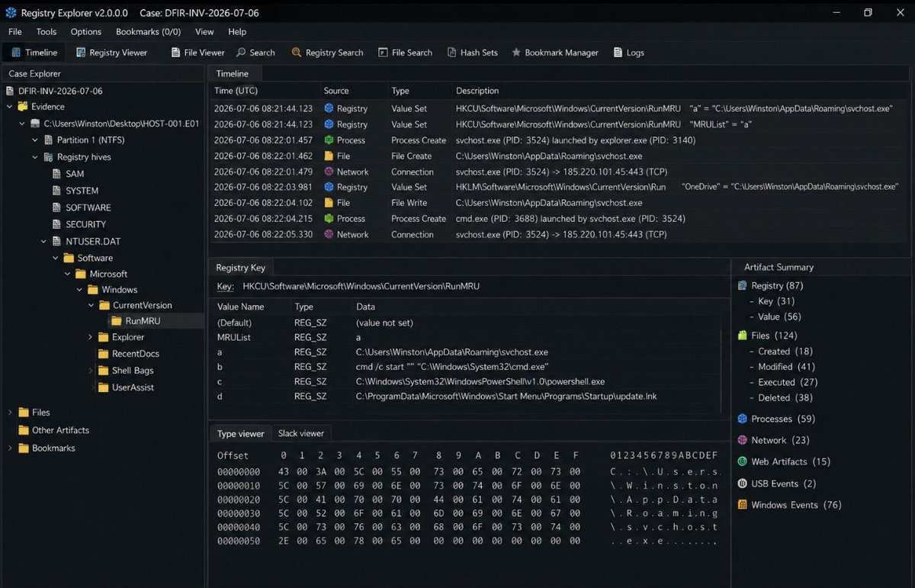The height and width of the screenshot is (588, 915).
Task: Collapse the Registry hives node
Action: point(34,157)
